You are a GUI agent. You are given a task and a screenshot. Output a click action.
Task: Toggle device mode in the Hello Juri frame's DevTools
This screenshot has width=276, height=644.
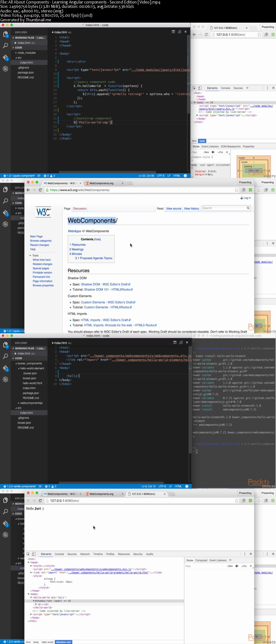[34, 554]
